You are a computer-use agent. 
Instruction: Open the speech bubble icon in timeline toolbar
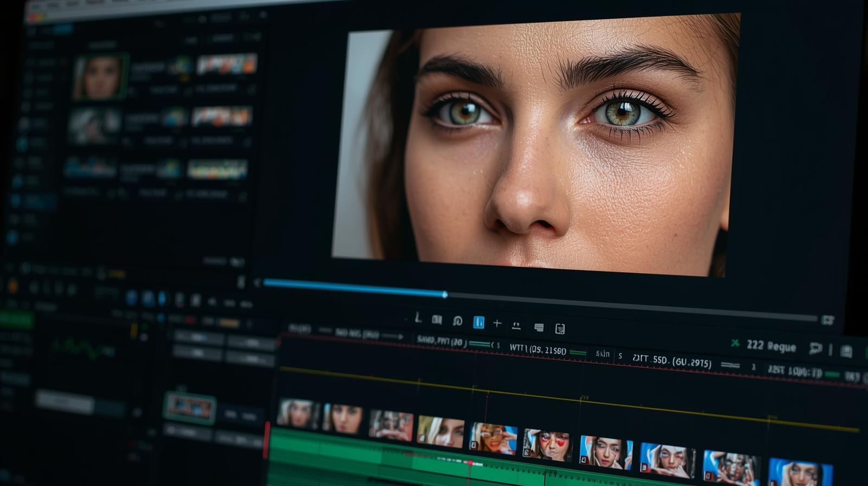pos(539,327)
